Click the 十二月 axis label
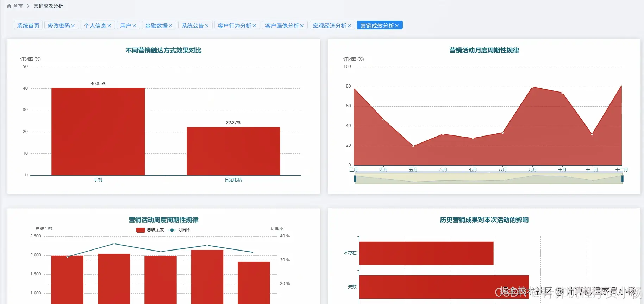This screenshot has height=304, width=644. point(621,170)
